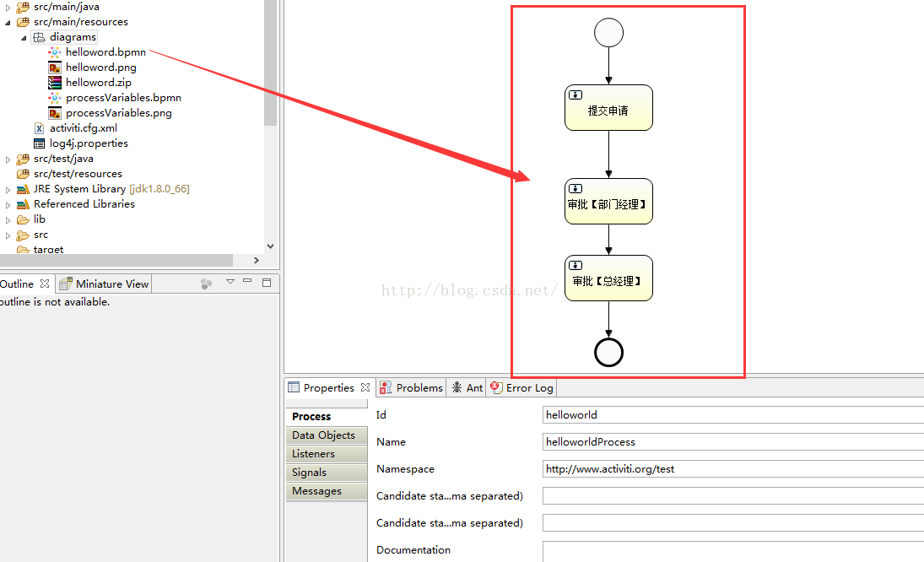The height and width of the screenshot is (562, 924).
Task: Switch to the Outline tab
Action: 17,284
